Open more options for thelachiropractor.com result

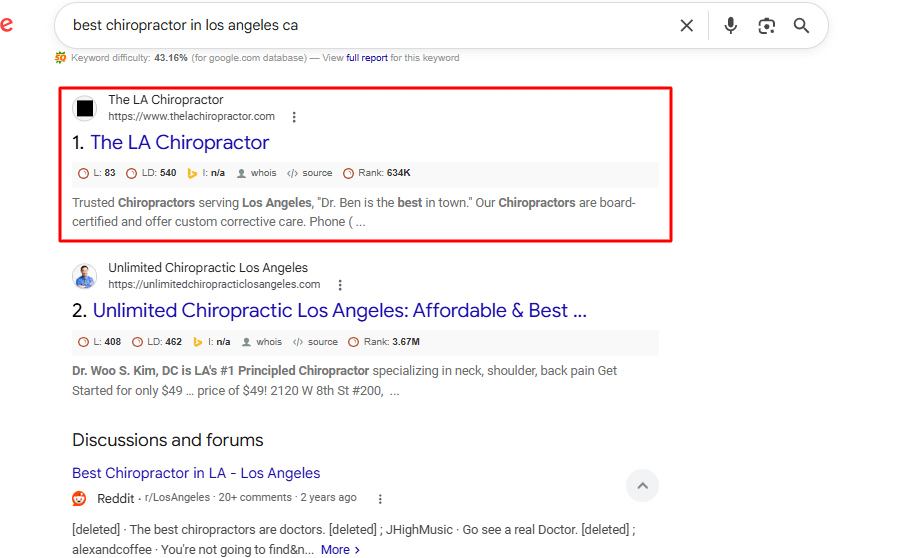(x=294, y=117)
